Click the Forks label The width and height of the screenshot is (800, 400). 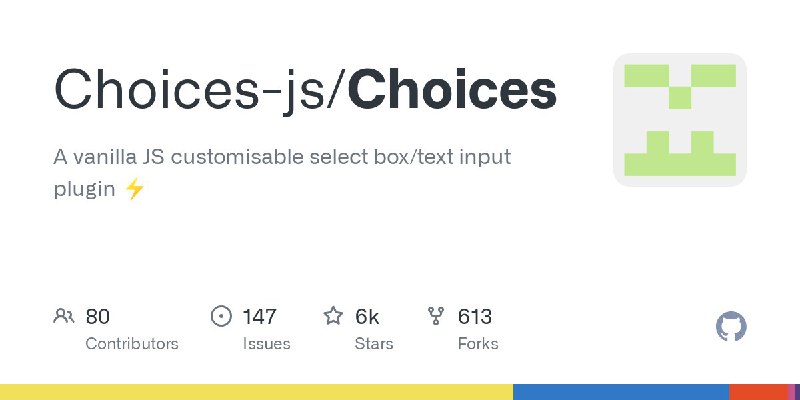click(478, 344)
